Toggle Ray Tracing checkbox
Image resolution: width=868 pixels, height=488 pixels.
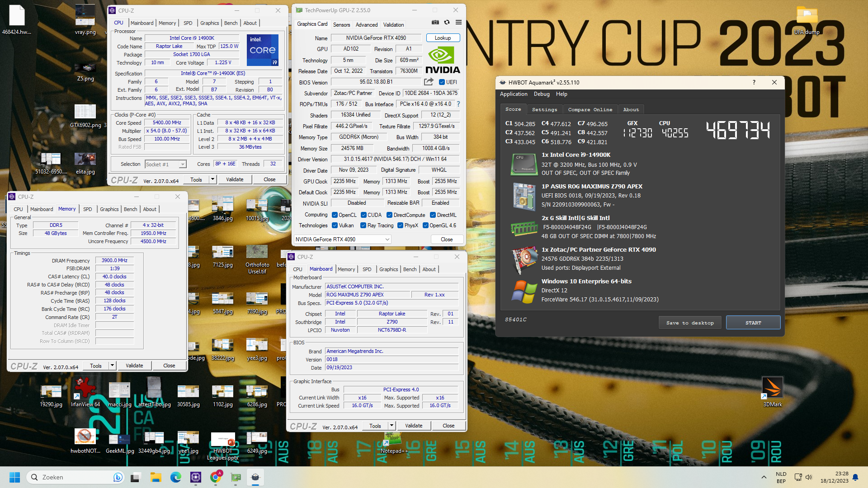tap(363, 225)
